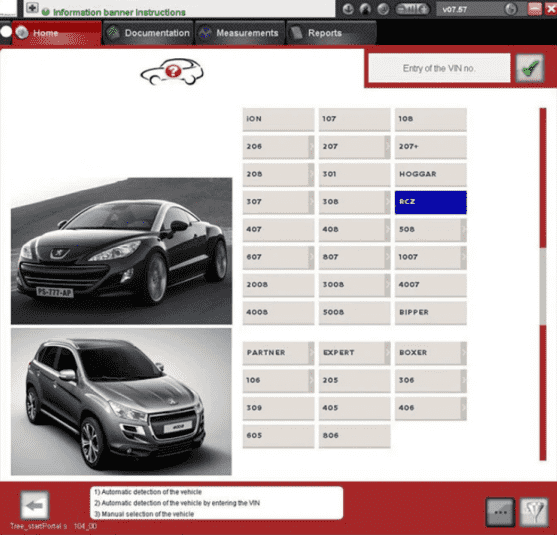The image size is (557, 535).
Task: Select the highlighted RCZ model
Action: point(431,202)
